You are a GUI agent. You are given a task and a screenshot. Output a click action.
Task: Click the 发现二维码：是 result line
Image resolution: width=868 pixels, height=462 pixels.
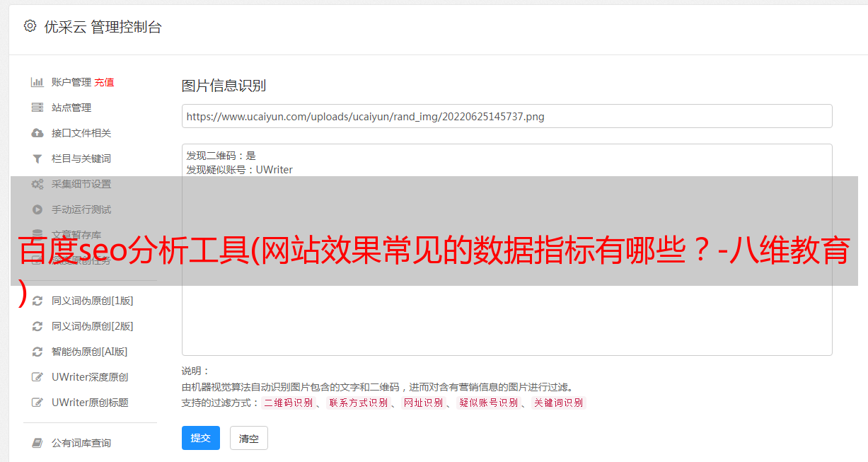click(x=221, y=156)
